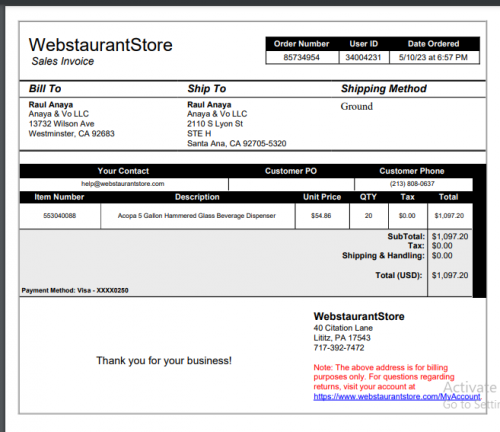Click the Ground shipping method text

pyautogui.click(x=357, y=106)
